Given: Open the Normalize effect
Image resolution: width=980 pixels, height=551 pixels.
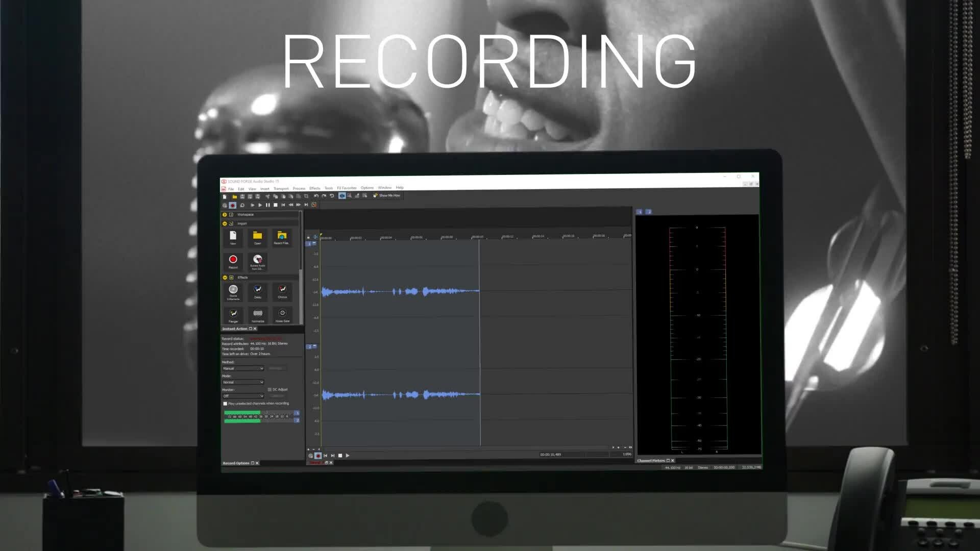Looking at the screenshot, I should pos(258,313).
